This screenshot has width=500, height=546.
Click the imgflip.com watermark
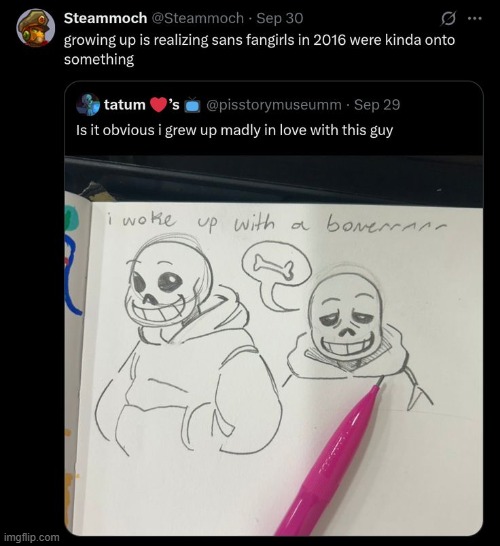(32, 537)
